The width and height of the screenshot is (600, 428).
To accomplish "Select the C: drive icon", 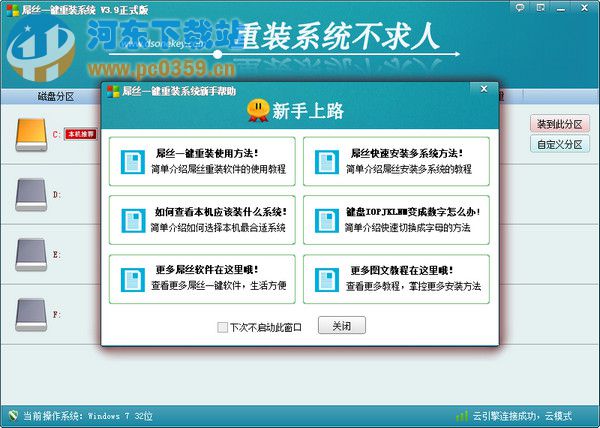I will click(x=31, y=135).
